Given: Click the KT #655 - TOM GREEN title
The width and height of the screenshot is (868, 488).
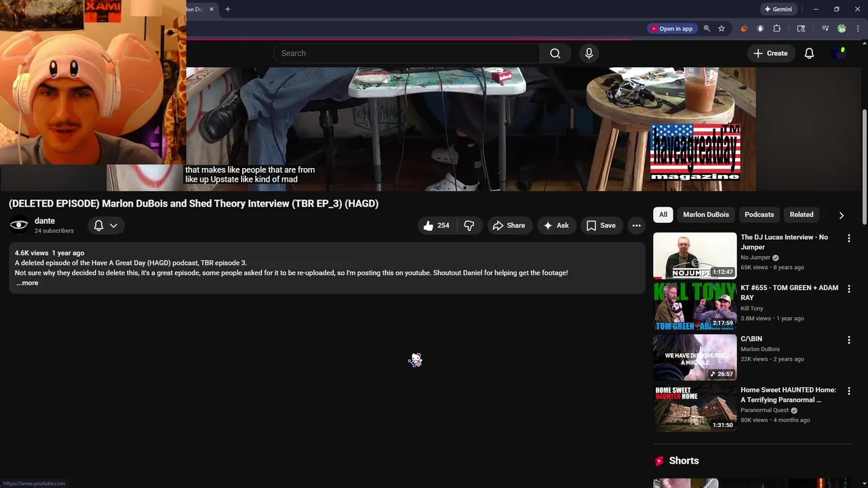Looking at the screenshot, I should pos(789,293).
